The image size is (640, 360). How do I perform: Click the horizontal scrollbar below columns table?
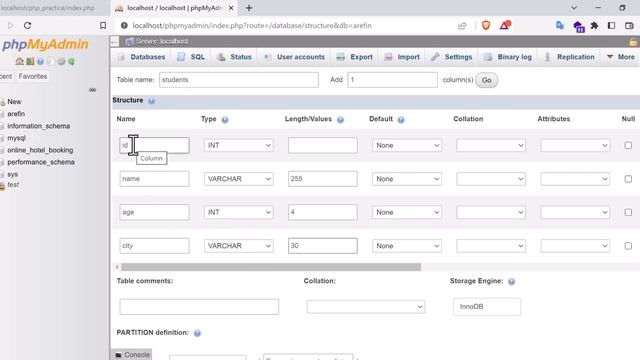271,267
